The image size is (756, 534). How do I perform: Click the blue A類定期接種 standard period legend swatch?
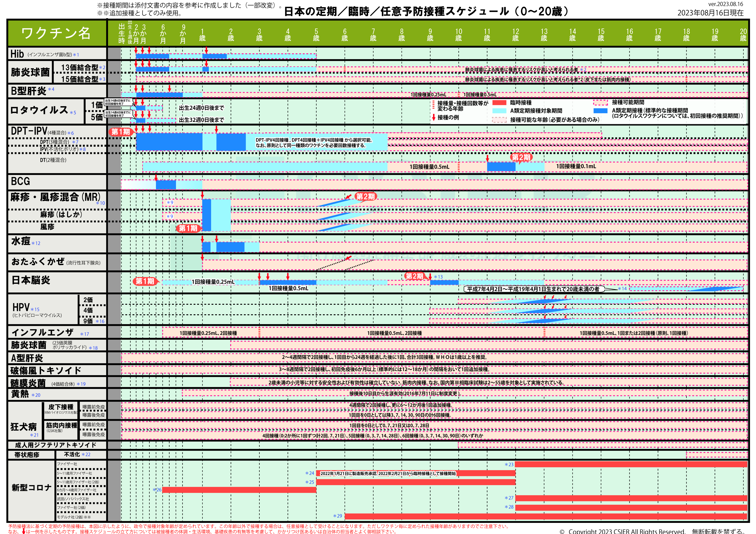coord(601,111)
